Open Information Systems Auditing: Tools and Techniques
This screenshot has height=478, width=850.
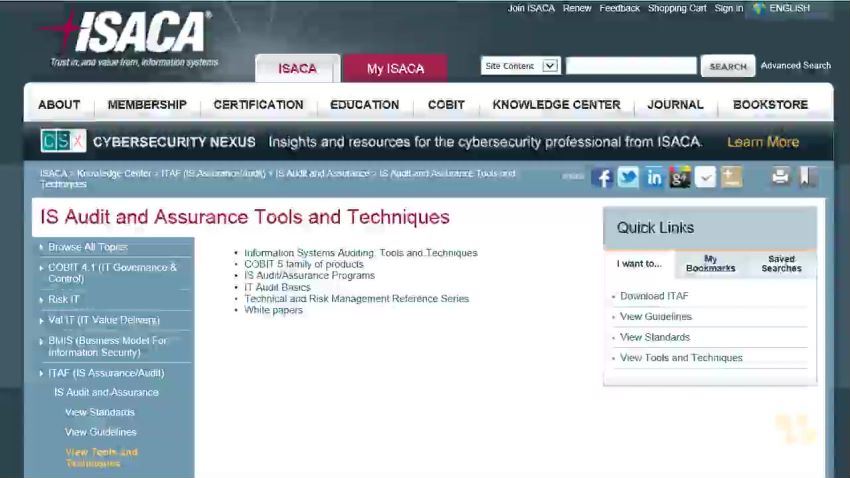[x=360, y=253]
